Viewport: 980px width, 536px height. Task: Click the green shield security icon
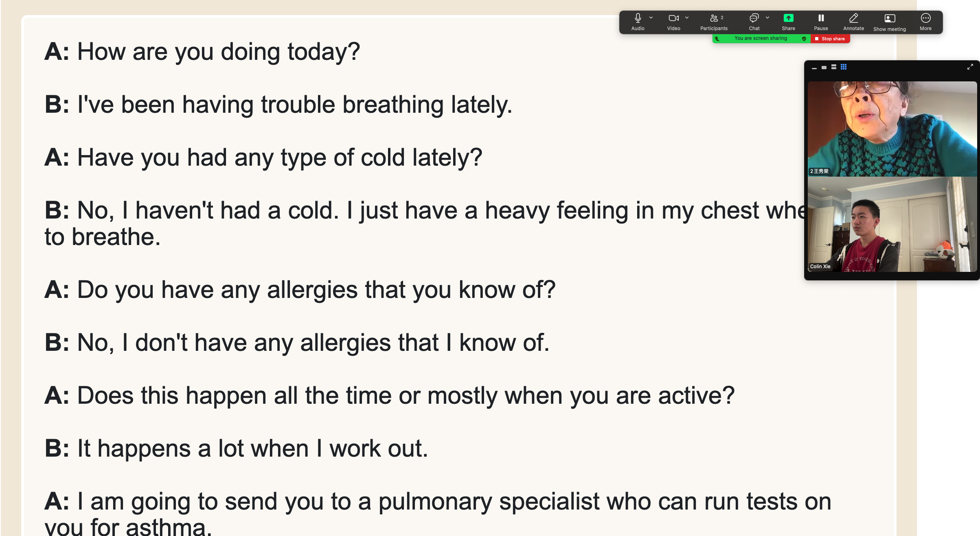[804, 39]
